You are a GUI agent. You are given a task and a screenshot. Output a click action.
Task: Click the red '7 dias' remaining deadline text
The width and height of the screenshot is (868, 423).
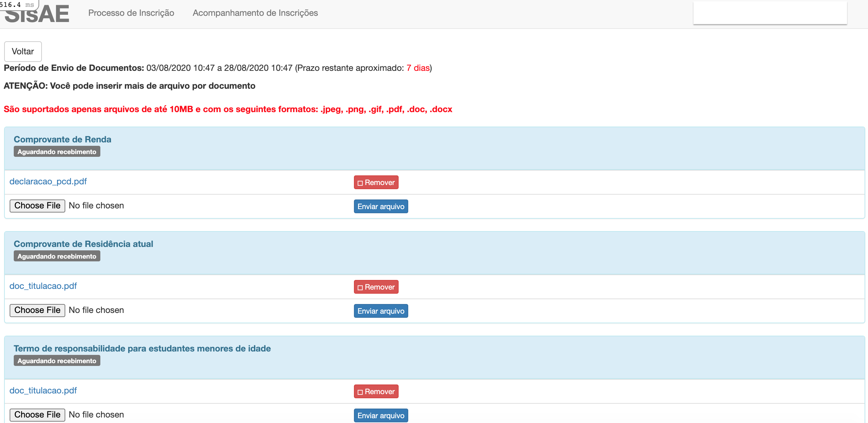click(x=418, y=68)
